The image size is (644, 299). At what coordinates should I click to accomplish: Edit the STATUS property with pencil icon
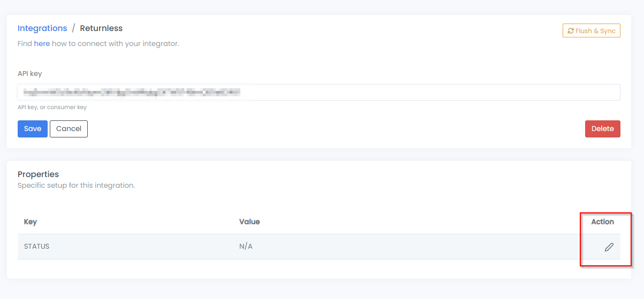[609, 247]
